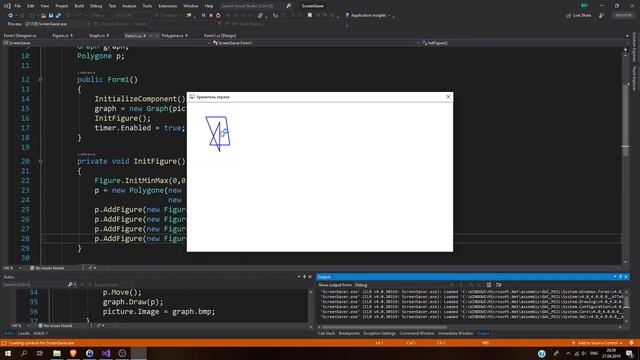
Task: Click the Autos search magnifier icon
Action: tap(70, 284)
